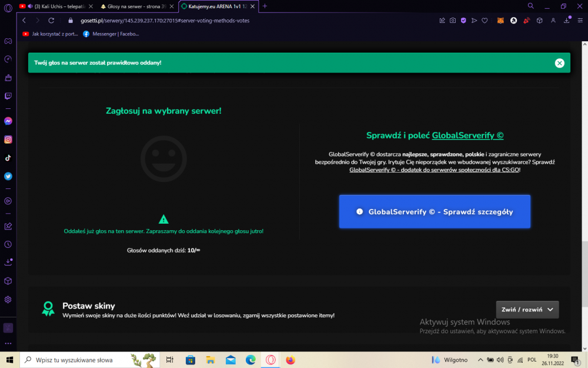The image size is (588, 368).
Task: Click the Windows taskbar search box
Action: pyautogui.click(x=90, y=360)
